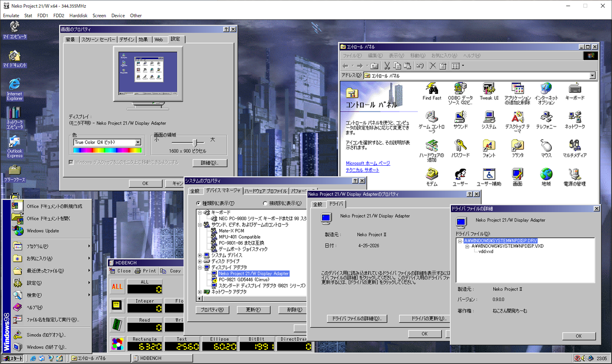Open the Control Panel address bar dropdown
Image resolution: width=612 pixels, height=364 pixels.
click(592, 75)
